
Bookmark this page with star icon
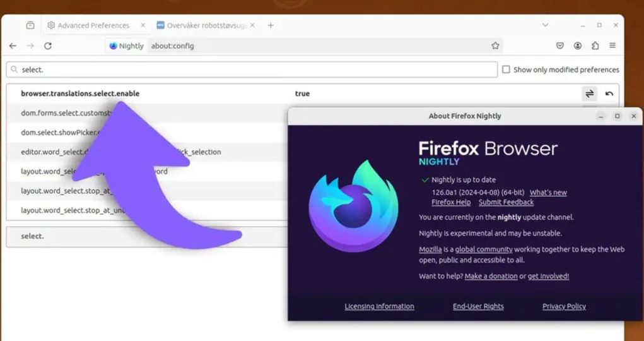(495, 46)
